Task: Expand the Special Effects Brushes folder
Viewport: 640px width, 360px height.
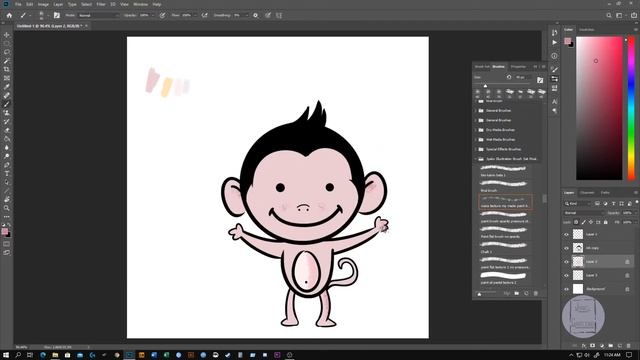Action: [x=476, y=149]
